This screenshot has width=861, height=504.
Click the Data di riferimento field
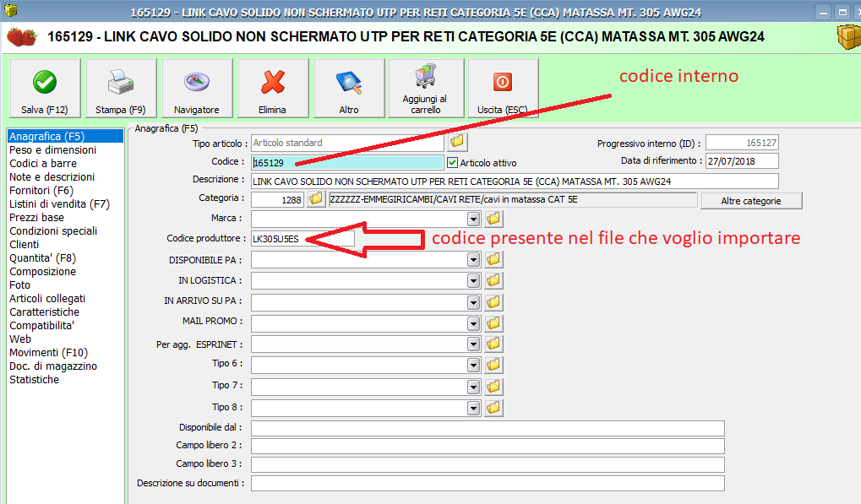click(742, 161)
